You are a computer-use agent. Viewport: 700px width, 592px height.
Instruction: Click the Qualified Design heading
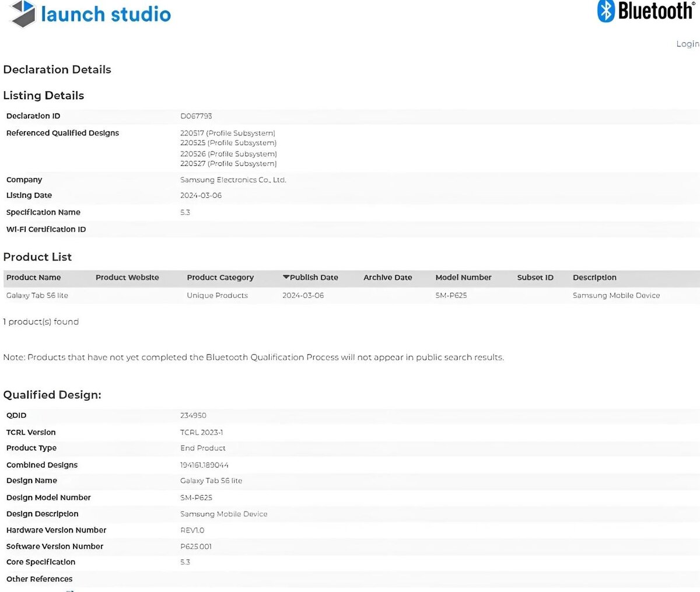tap(52, 395)
